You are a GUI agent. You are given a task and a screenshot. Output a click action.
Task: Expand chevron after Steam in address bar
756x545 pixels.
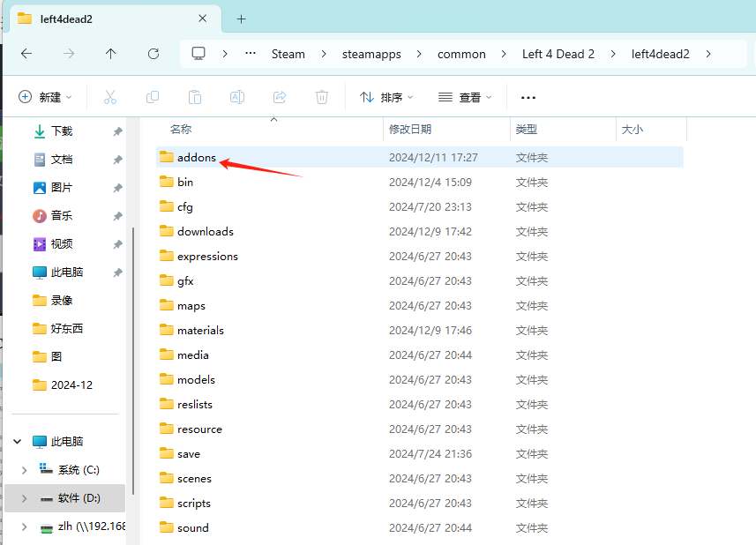click(324, 54)
